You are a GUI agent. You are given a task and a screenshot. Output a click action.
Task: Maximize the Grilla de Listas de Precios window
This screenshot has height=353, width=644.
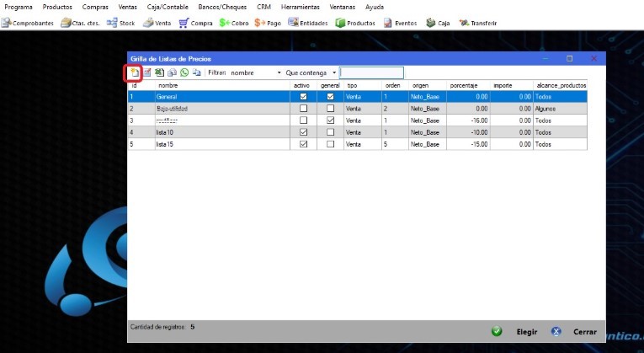[569, 58]
